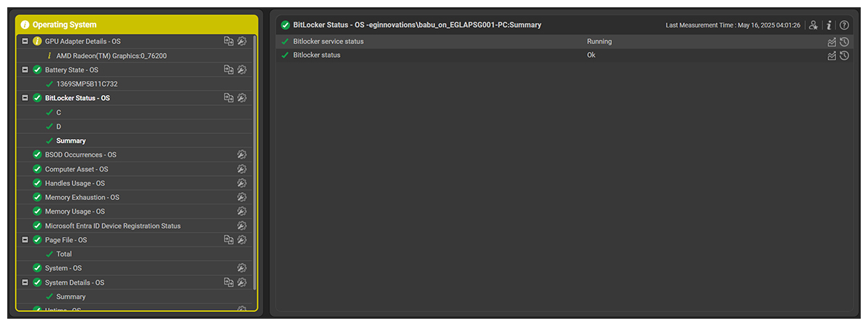The height and width of the screenshot is (326, 868).
Task: Select AMD Radeon Graphics descriptor
Action: click(x=111, y=56)
